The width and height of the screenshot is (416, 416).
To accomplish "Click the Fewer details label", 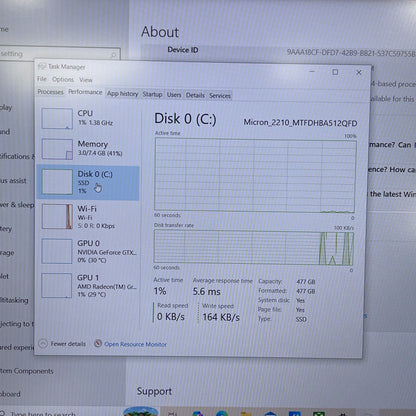I will (x=68, y=344).
